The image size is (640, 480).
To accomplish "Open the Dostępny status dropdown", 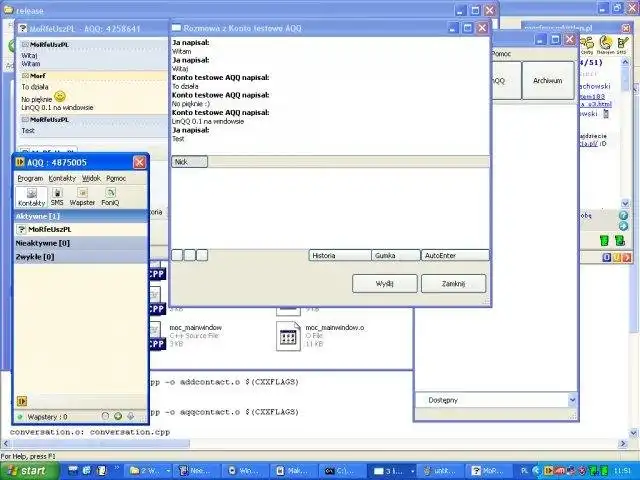I will (573, 400).
